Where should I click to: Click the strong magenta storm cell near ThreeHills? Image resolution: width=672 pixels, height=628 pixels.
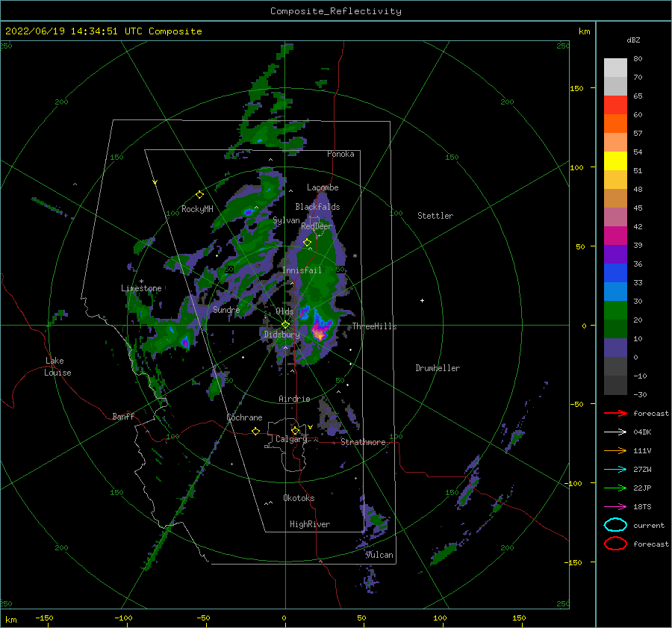tap(320, 332)
